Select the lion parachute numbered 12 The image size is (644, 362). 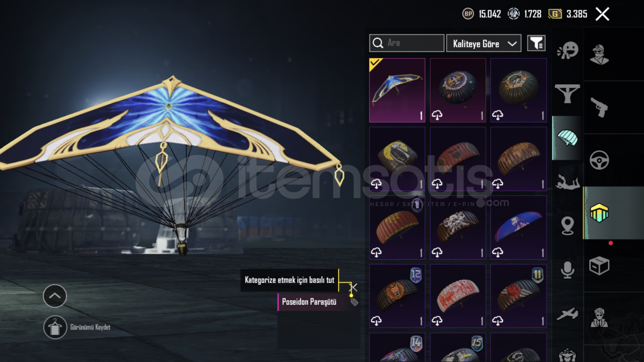click(x=397, y=296)
